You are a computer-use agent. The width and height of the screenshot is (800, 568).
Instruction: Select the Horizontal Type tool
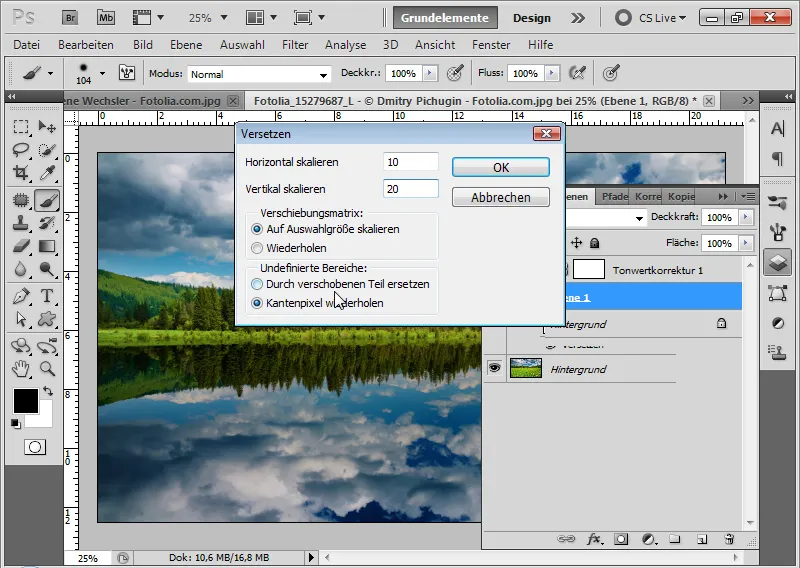pyautogui.click(x=47, y=296)
